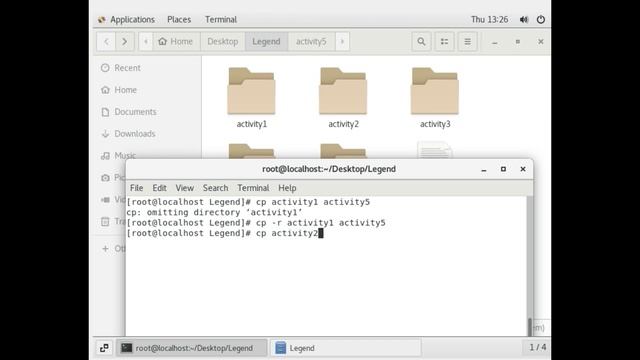The width and height of the screenshot is (640, 360).
Task: Click the terminal taskbar icon
Action: point(127,348)
